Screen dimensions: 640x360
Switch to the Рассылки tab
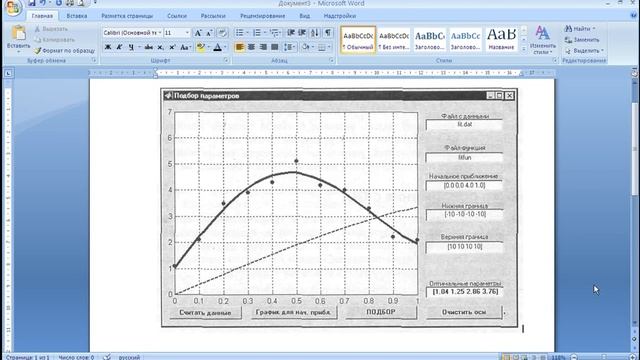pyautogui.click(x=213, y=16)
